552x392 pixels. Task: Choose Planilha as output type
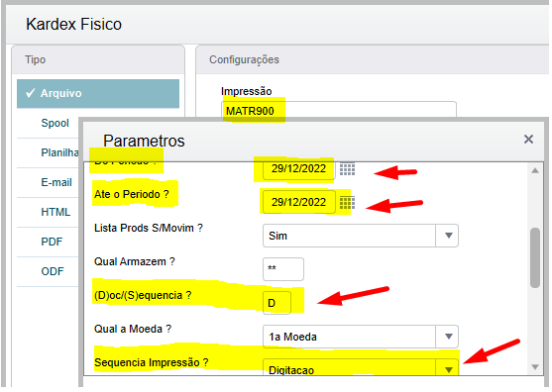click(59, 152)
